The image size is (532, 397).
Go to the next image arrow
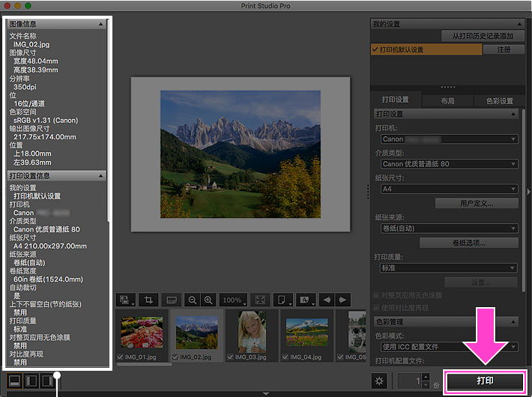(342, 300)
